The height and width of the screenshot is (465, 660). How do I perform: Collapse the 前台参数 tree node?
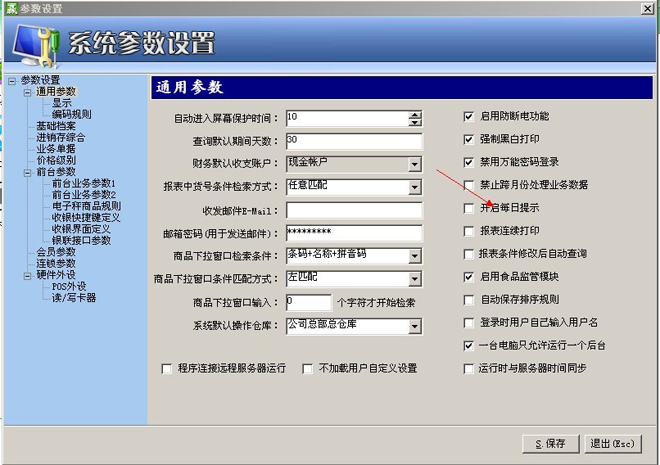[27, 172]
